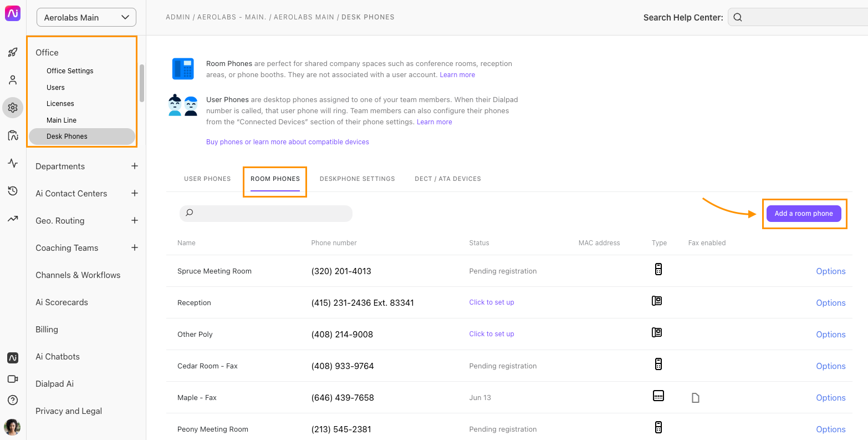Click the Maple - Fax enabled document icon

click(x=696, y=398)
